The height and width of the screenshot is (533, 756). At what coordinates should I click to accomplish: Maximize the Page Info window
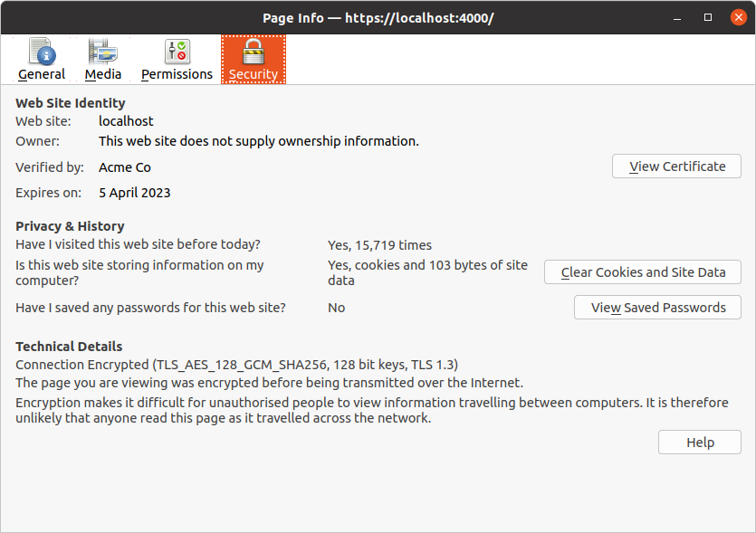708,17
